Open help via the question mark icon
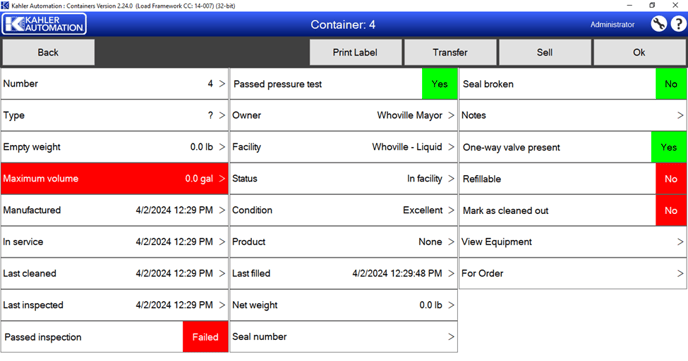The image size is (688, 361). 678,24
